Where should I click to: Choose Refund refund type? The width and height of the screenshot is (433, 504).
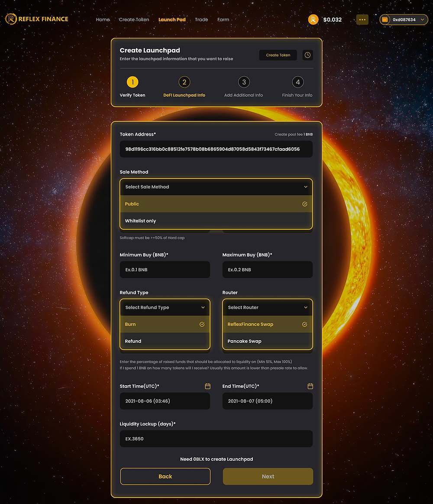tap(165, 341)
